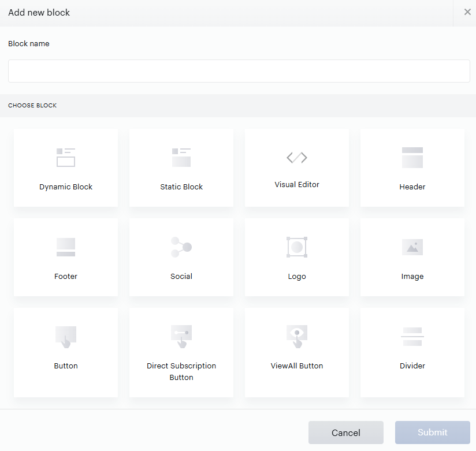Click the "Direct Subscription Button" label text
Image resolution: width=476 pixels, height=451 pixels.
181,371
